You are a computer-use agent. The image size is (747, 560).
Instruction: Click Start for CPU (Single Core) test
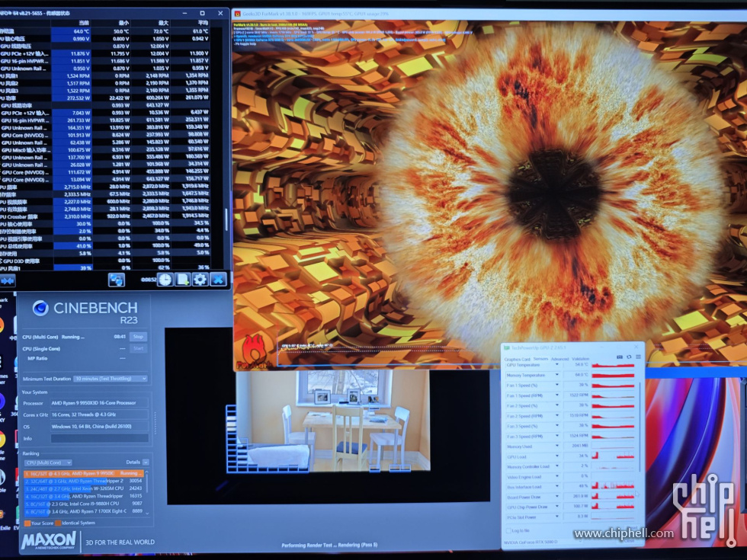pyautogui.click(x=138, y=349)
